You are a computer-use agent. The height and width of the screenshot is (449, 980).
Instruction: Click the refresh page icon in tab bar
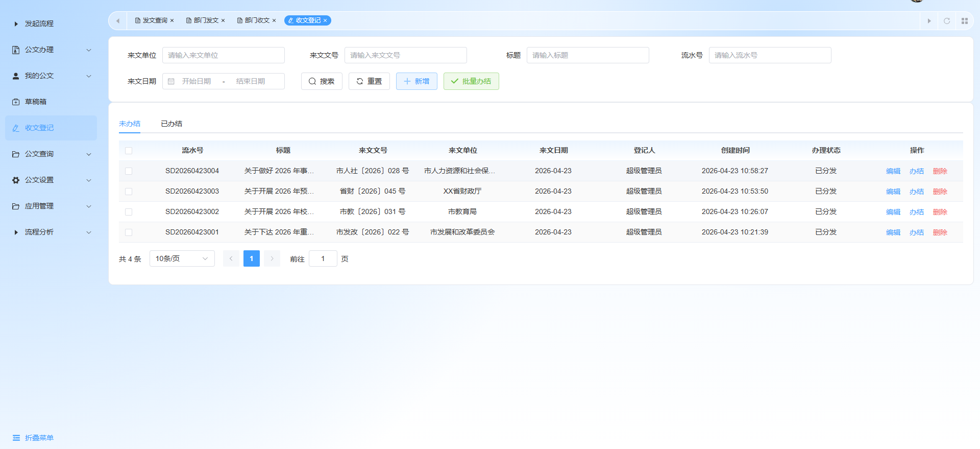[x=947, y=21]
